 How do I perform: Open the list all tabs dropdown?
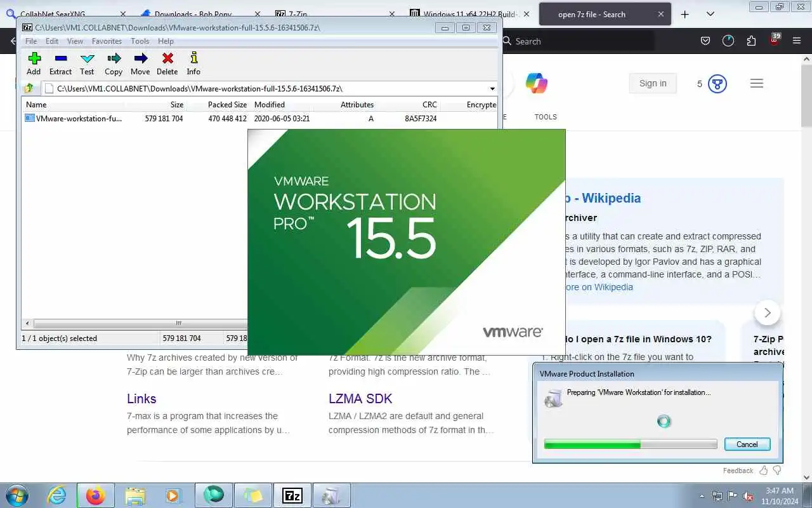tap(710, 14)
